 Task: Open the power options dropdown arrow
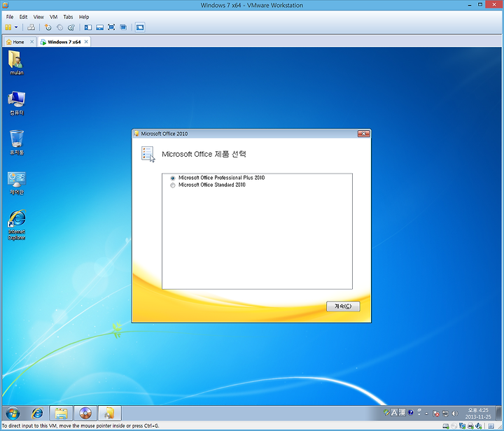(x=16, y=27)
